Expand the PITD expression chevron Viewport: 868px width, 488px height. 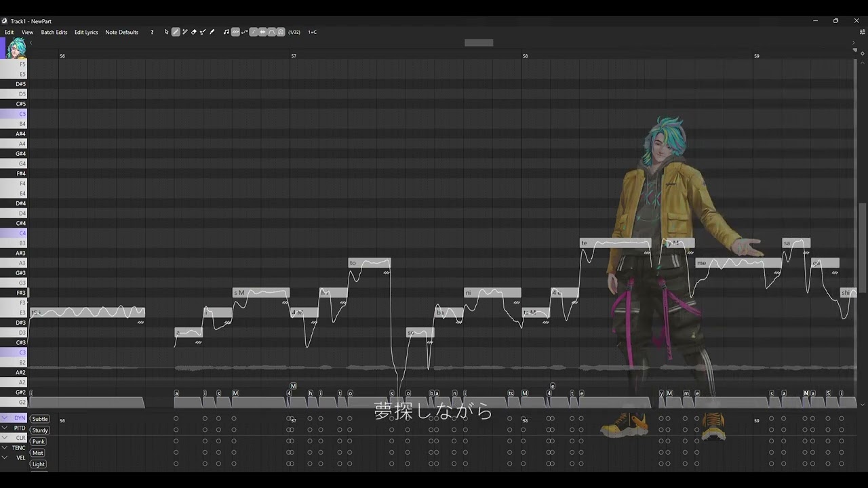5,428
